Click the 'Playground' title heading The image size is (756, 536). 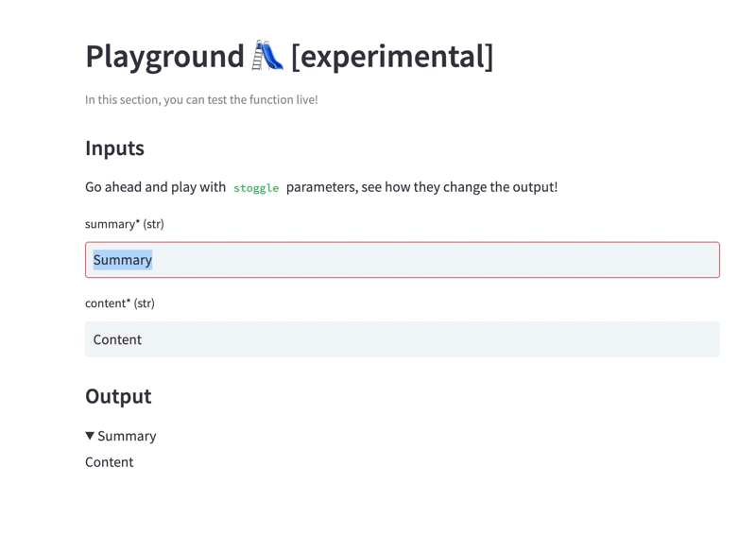164,57
